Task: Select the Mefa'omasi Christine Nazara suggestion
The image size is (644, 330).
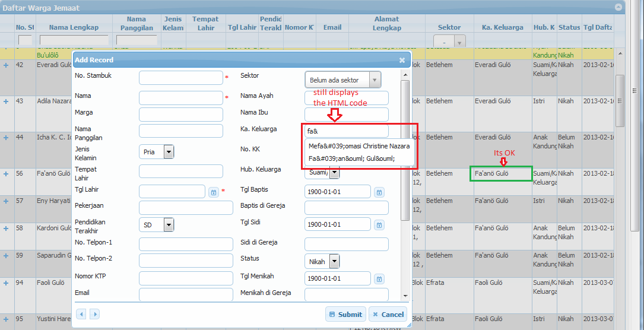Action: [359, 146]
